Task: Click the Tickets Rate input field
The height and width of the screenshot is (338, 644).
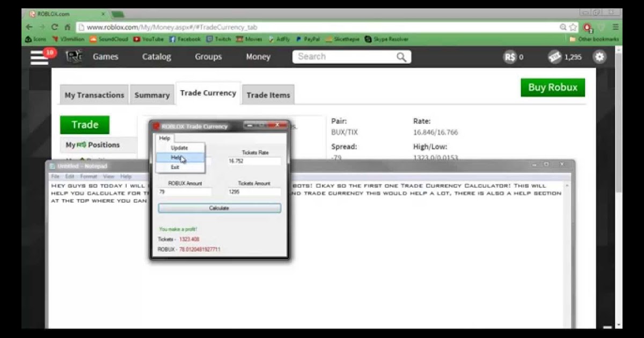Action: click(x=254, y=161)
